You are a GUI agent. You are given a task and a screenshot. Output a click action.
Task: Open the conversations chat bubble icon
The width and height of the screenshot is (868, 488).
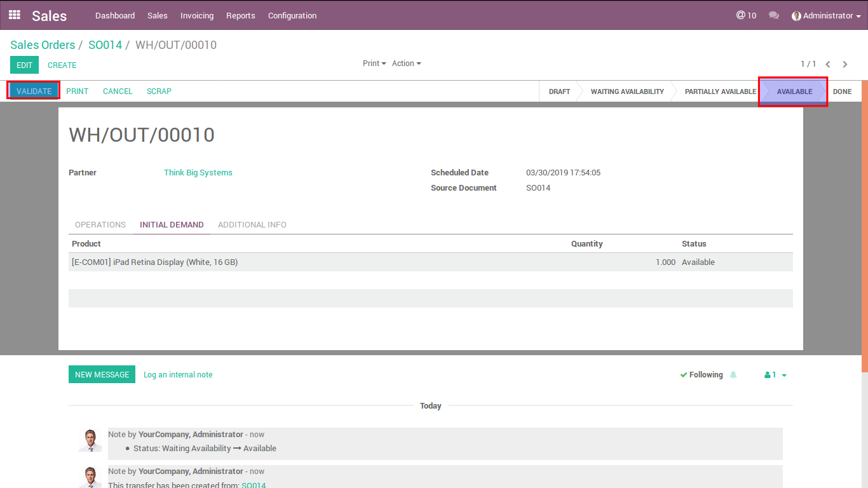pos(773,15)
